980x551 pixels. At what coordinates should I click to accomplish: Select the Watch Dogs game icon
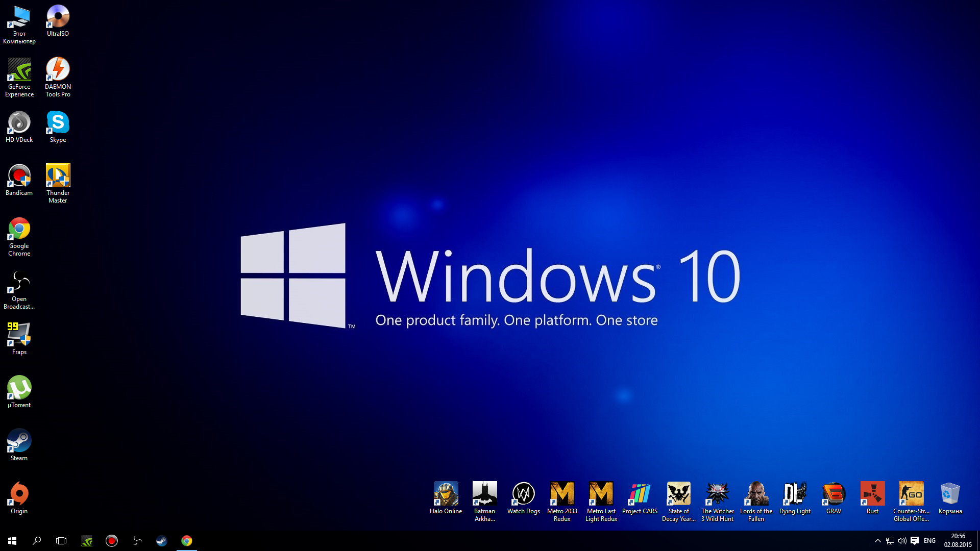(524, 498)
